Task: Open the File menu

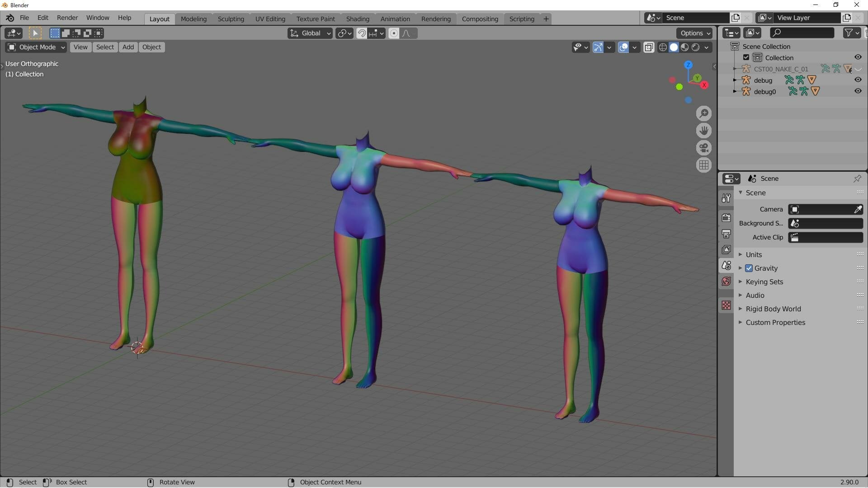Action: (x=24, y=18)
